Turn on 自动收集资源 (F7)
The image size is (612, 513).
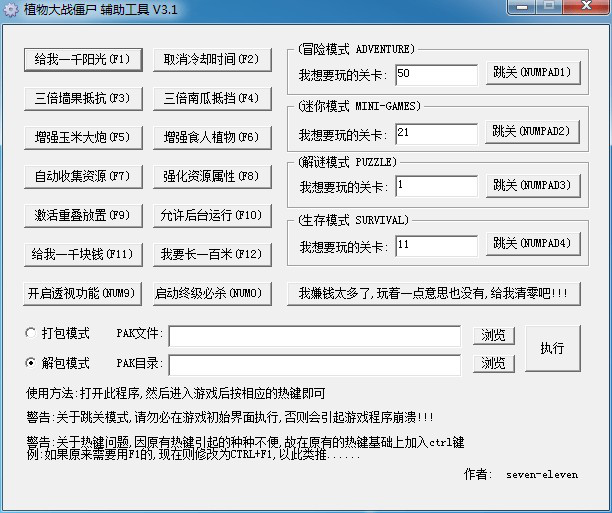83,177
